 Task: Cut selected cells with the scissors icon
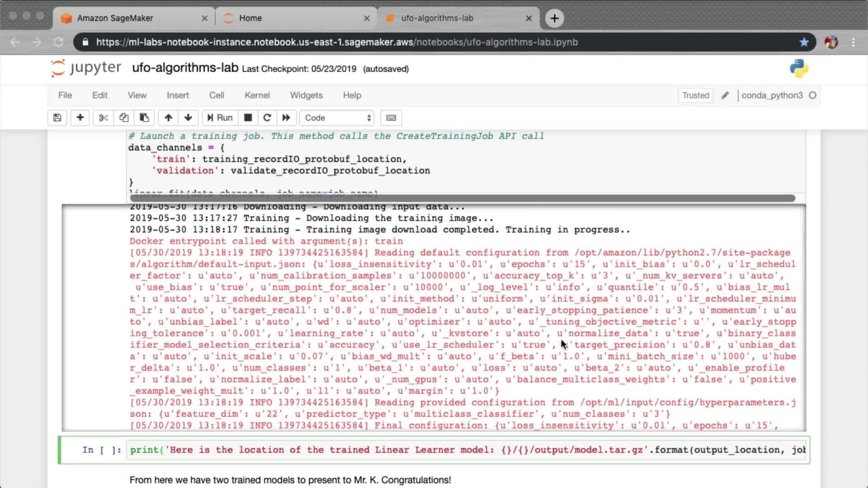tap(104, 118)
